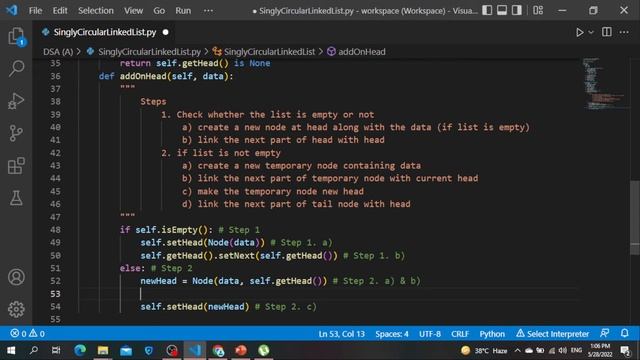This screenshot has height=360, width=640.
Task: Place cursor on line number 48
Action: 55,229
